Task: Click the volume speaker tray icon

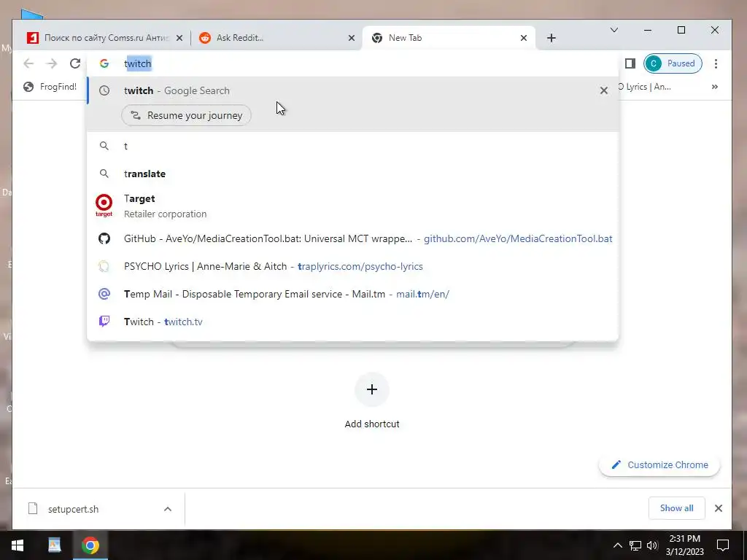Action: (652, 545)
